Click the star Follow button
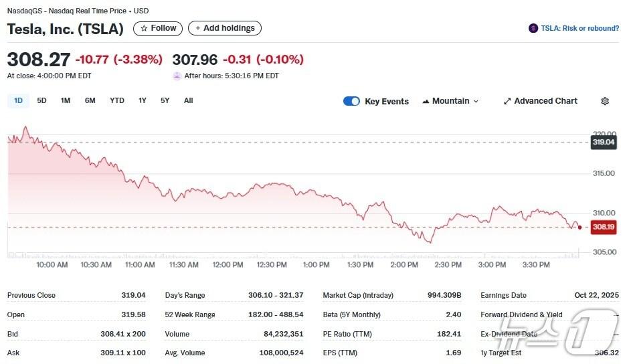627x364 pixels. (x=158, y=28)
